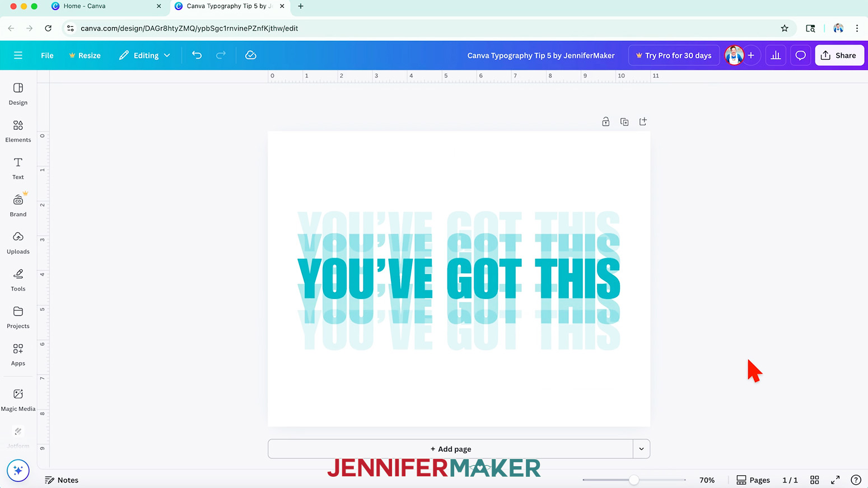The width and height of the screenshot is (868, 488).
Task: Undo the last action
Action: click(x=197, y=55)
